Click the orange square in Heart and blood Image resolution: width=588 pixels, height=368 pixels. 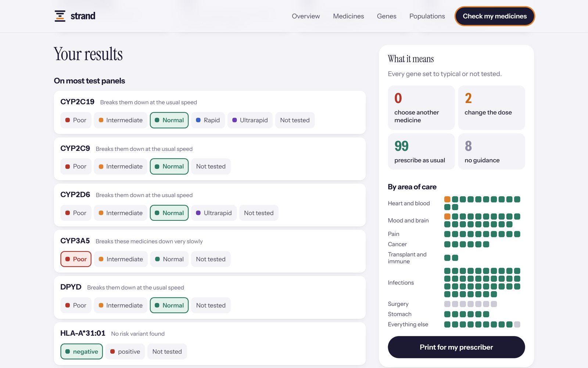pyautogui.click(x=447, y=199)
